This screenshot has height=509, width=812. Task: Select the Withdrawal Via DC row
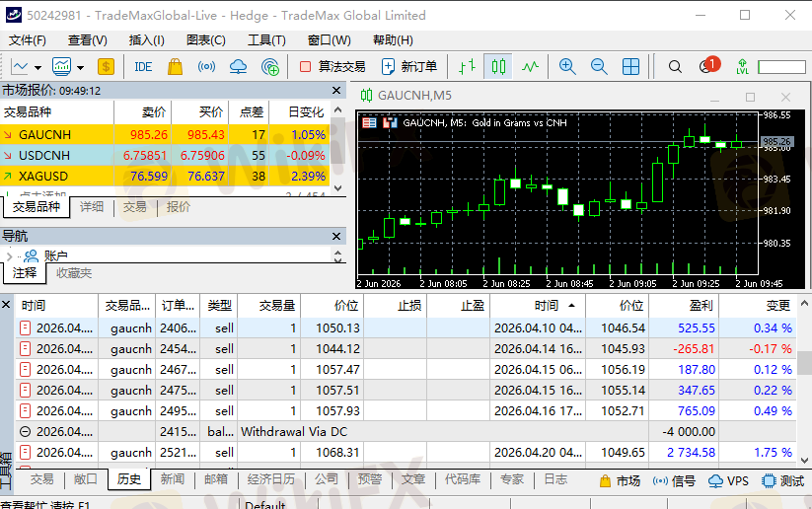point(406,431)
